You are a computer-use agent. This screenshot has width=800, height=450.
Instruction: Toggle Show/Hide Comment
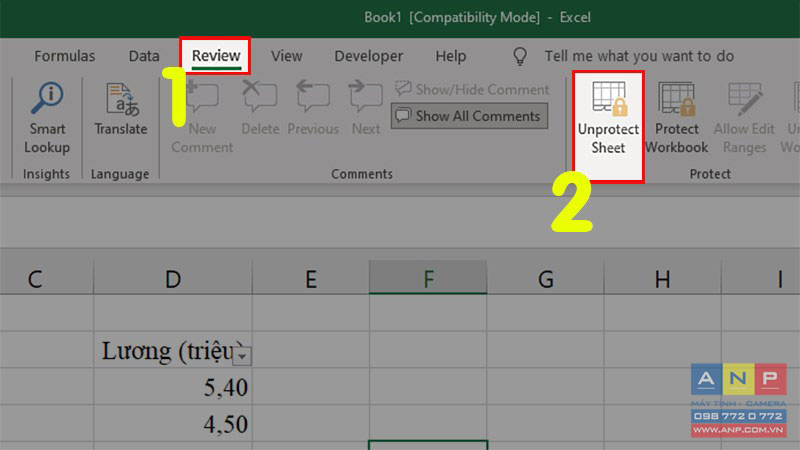click(x=472, y=89)
